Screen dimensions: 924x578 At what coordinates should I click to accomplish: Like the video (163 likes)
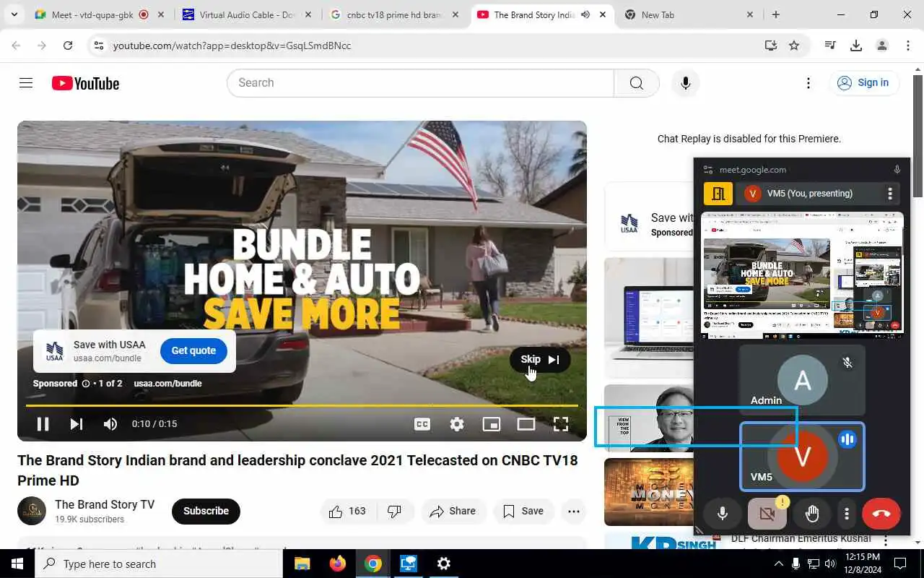click(x=348, y=511)
